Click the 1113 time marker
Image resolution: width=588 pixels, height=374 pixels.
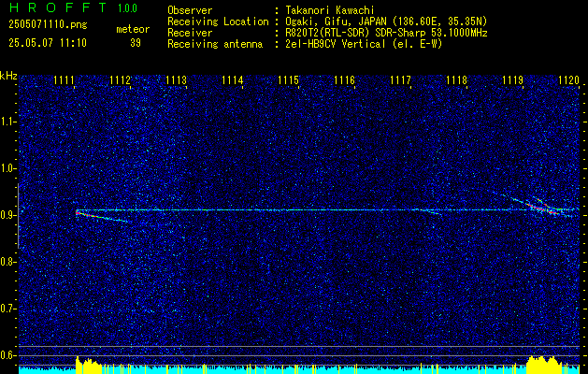177,80
